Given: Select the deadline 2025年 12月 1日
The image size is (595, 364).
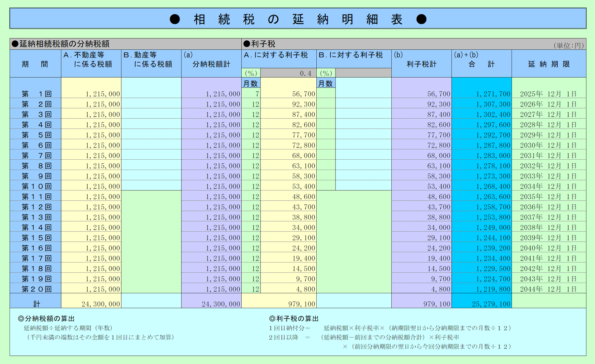Looking at the screenshot, I should pos(549,94).
